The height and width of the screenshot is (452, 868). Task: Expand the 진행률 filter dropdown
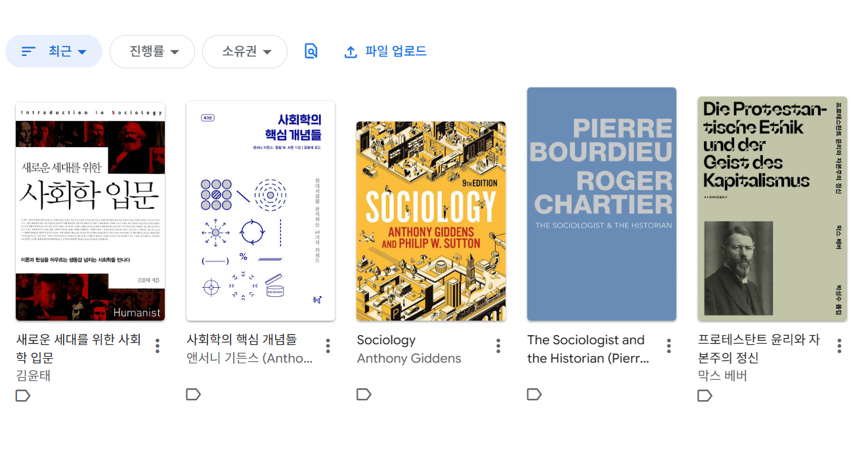(x=152, y=51)
